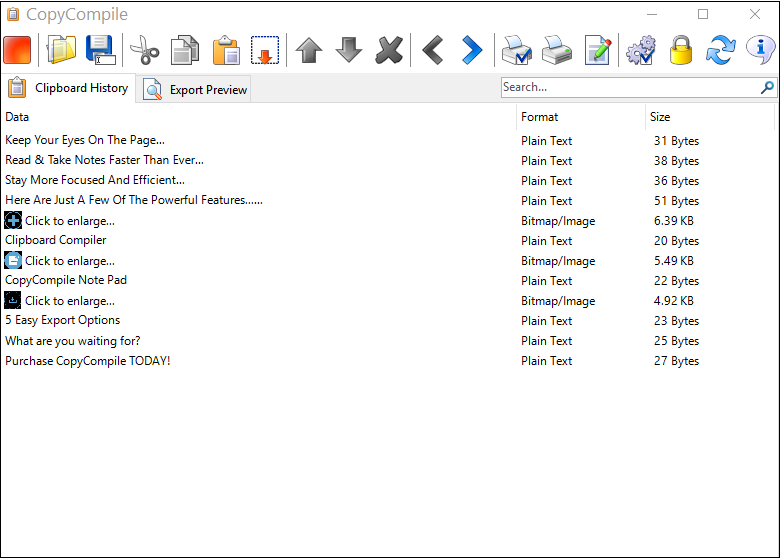Click the 4.92 KB image thumbnail
780x558 pixels.
13,300
